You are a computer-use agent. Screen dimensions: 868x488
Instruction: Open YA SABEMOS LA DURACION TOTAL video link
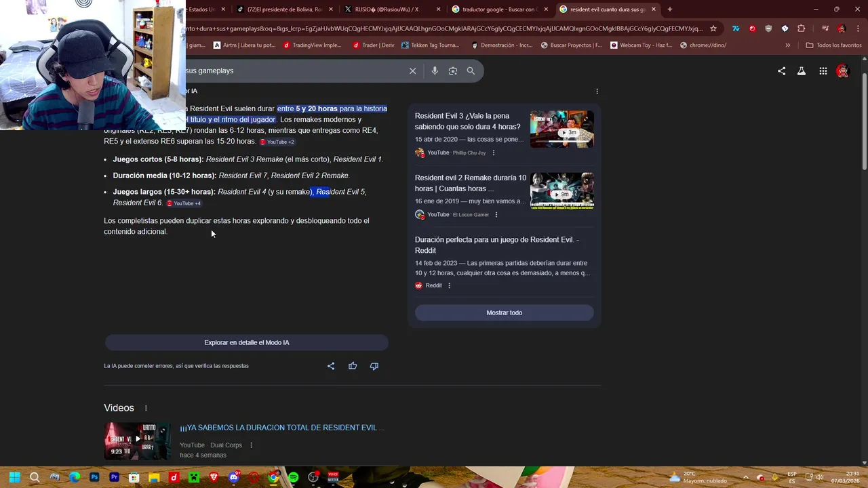point(282,428)
